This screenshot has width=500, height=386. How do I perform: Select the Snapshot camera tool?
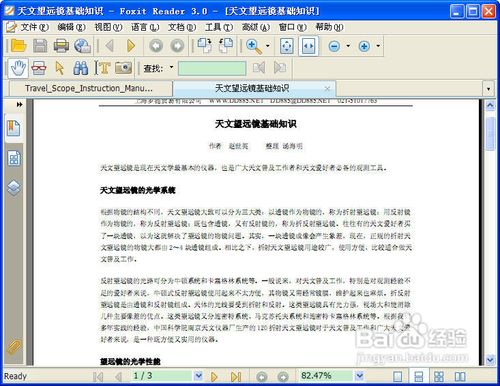point(123,68)
